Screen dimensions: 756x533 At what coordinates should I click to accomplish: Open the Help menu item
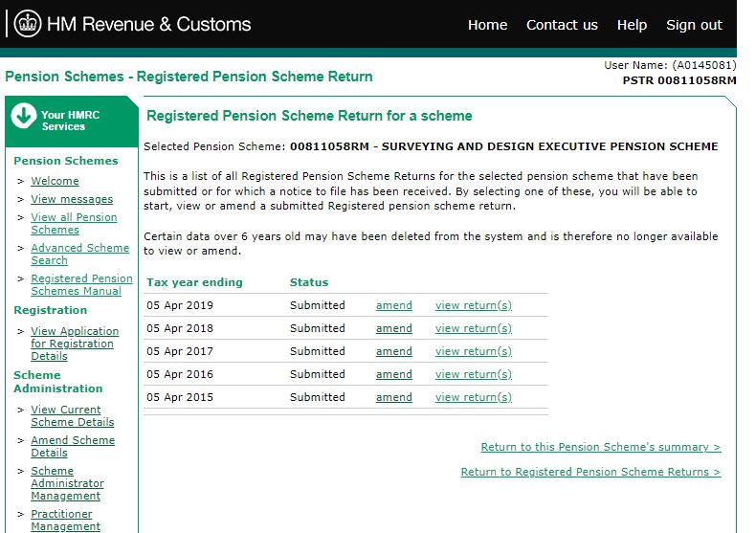coord(632,25)
